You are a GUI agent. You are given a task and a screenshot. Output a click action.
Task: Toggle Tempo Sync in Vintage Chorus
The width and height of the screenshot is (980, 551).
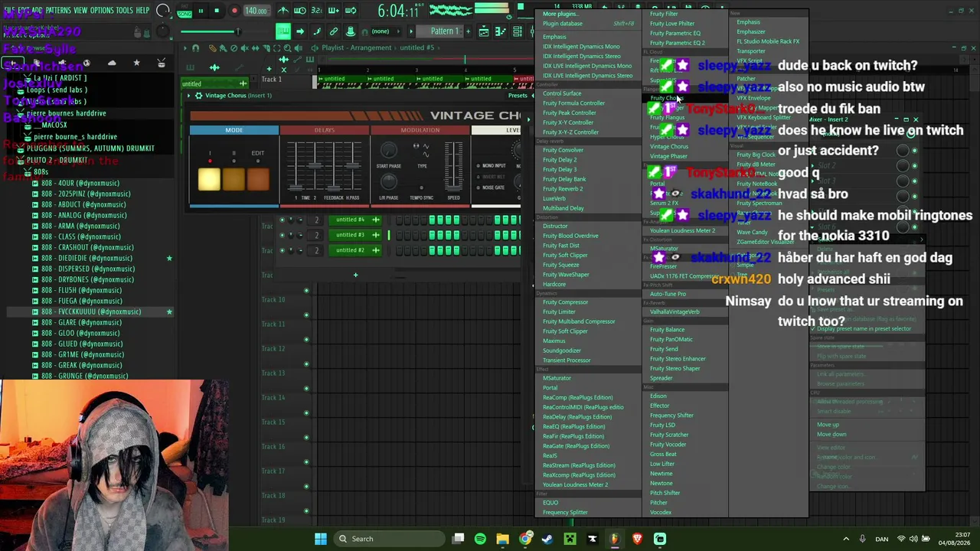click(421, 187)
